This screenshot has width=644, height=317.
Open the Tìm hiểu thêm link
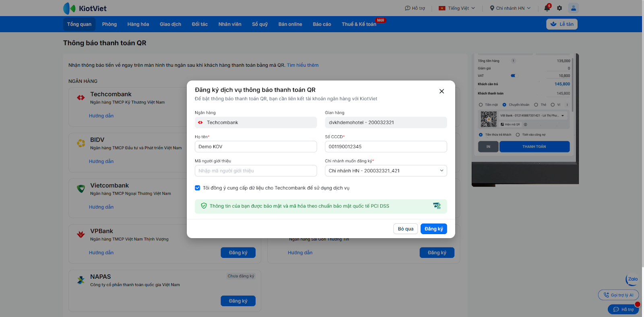[x=303, y=65]
